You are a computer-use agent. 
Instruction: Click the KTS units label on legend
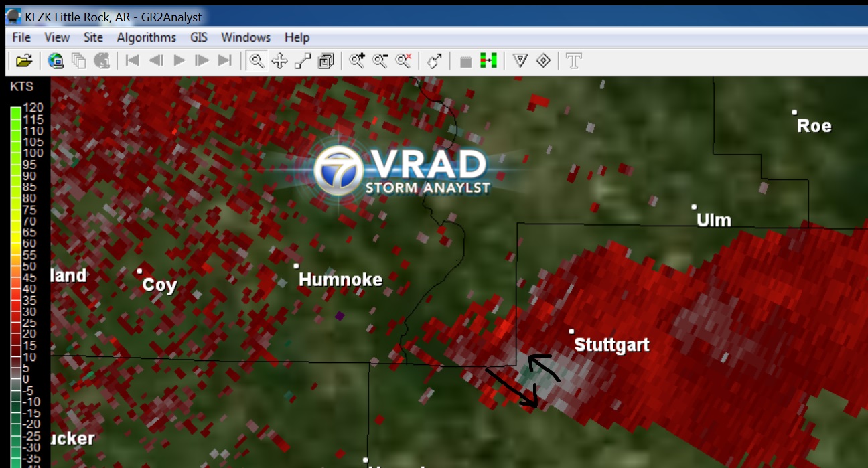click(x=21, y=86)
